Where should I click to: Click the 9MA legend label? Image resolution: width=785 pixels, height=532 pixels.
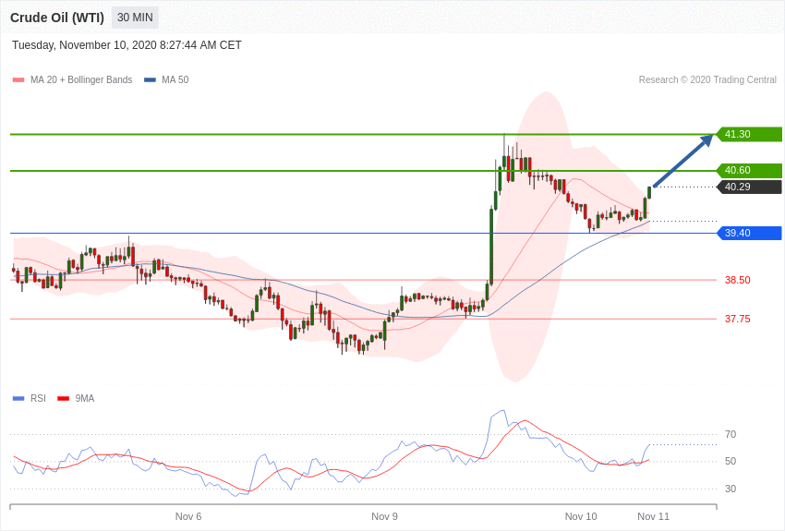tap(85, 399)
